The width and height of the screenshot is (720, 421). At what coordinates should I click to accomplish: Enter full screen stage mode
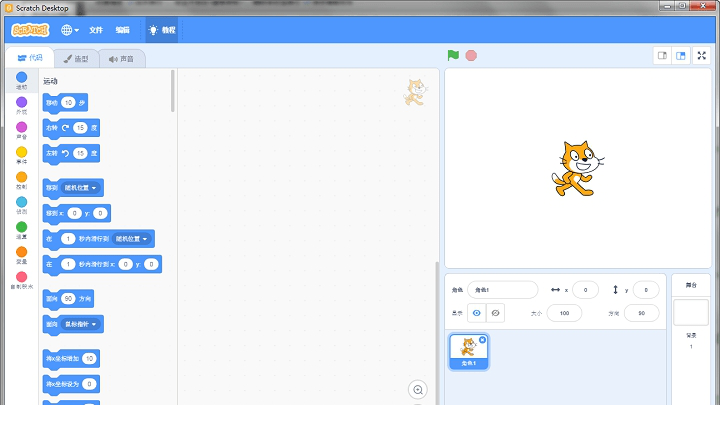pyautogui.click(x=702, y=56)
